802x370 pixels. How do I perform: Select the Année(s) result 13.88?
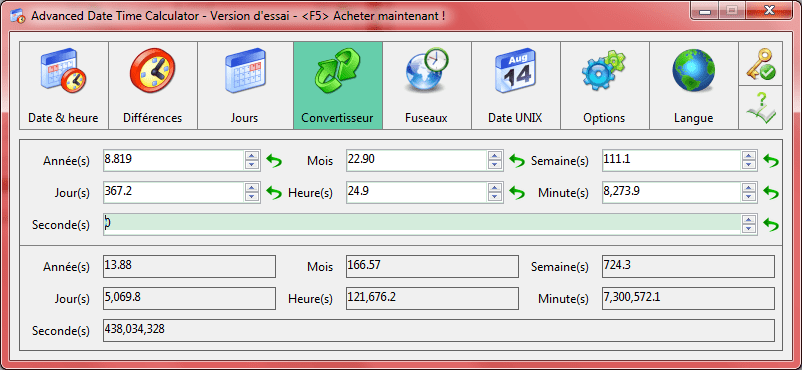point(189,267)
